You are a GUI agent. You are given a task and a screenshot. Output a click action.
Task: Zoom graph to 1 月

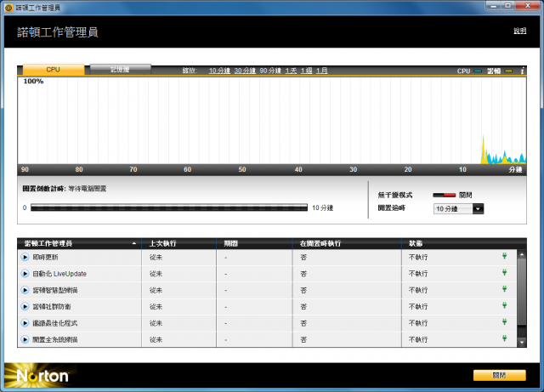point(322,71)
